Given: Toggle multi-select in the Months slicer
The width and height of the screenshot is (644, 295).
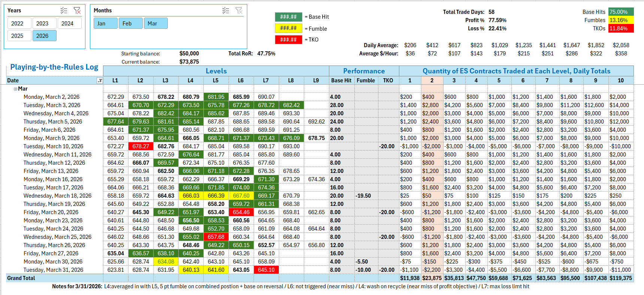Looking at the screenshot, I should coord(226,10).
